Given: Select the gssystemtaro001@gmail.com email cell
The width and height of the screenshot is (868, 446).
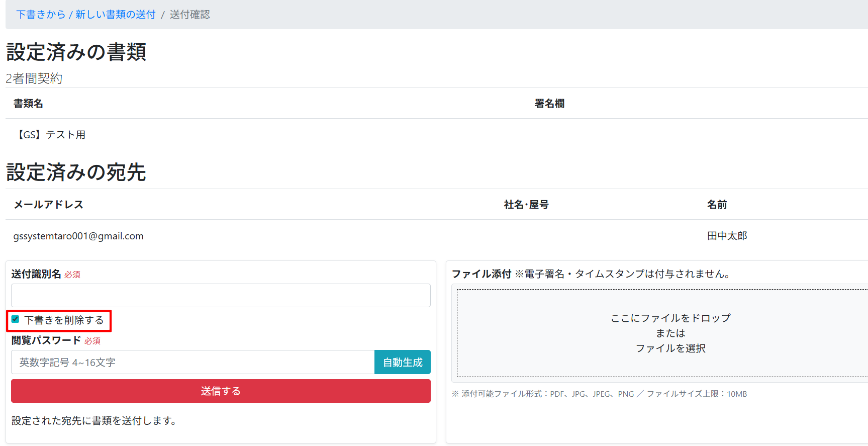Looking at the screenshot, I should pyautogui.click(x=78, y=236).
